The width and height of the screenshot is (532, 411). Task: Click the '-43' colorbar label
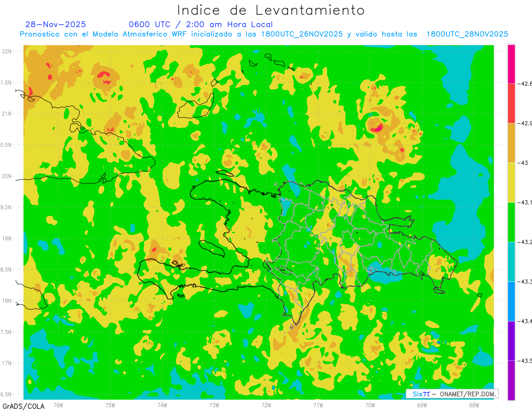tap(523, 163)
